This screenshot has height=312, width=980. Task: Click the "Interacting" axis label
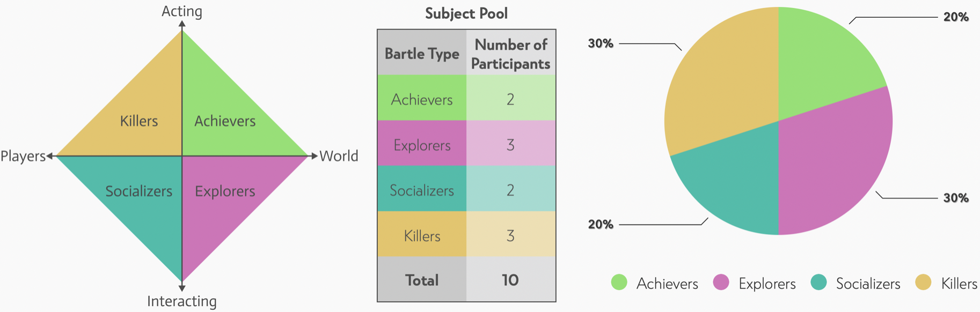click(182, 301)
